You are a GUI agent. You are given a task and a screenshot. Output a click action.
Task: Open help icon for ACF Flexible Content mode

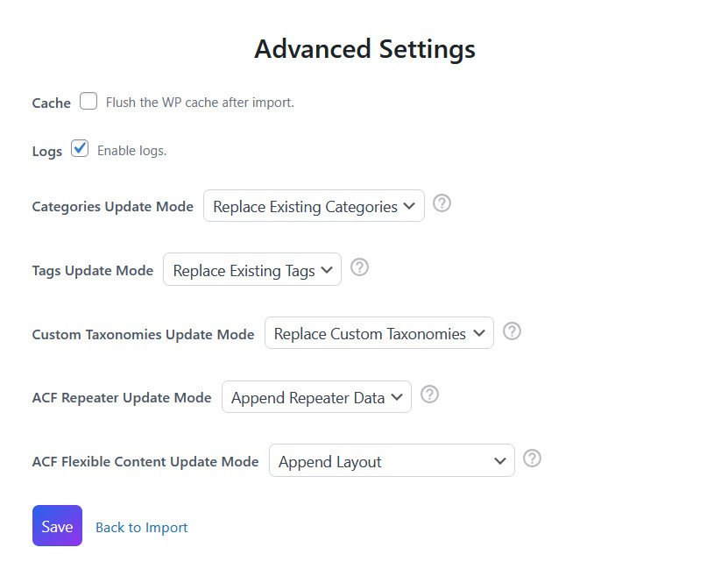click(532, 459)
